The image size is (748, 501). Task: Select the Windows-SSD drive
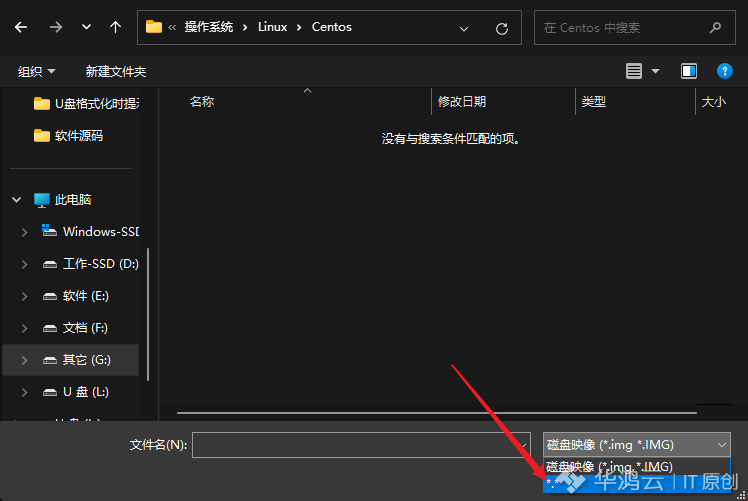click(90, 231)
